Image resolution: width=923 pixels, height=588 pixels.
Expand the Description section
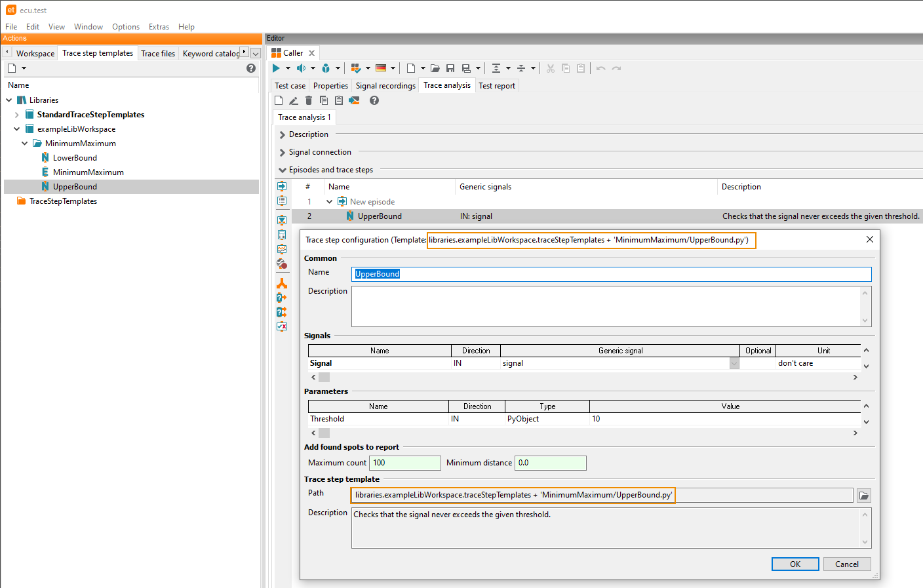(283, 135)
